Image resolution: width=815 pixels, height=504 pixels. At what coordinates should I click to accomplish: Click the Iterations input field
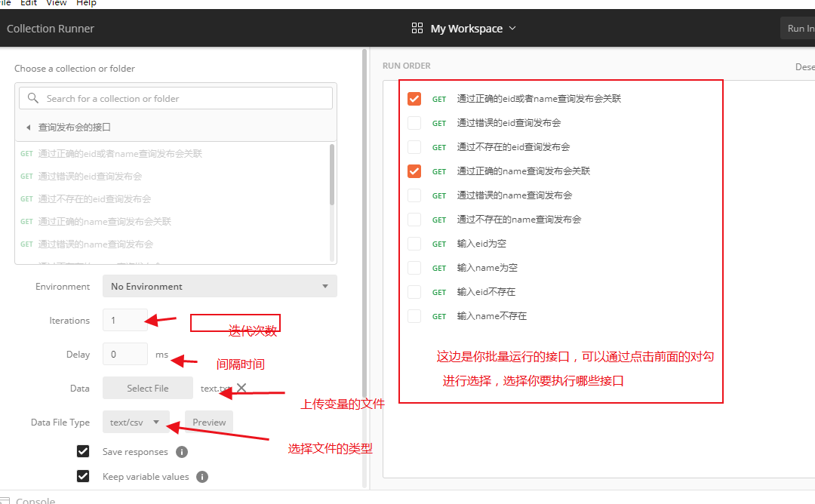(125, 320)
